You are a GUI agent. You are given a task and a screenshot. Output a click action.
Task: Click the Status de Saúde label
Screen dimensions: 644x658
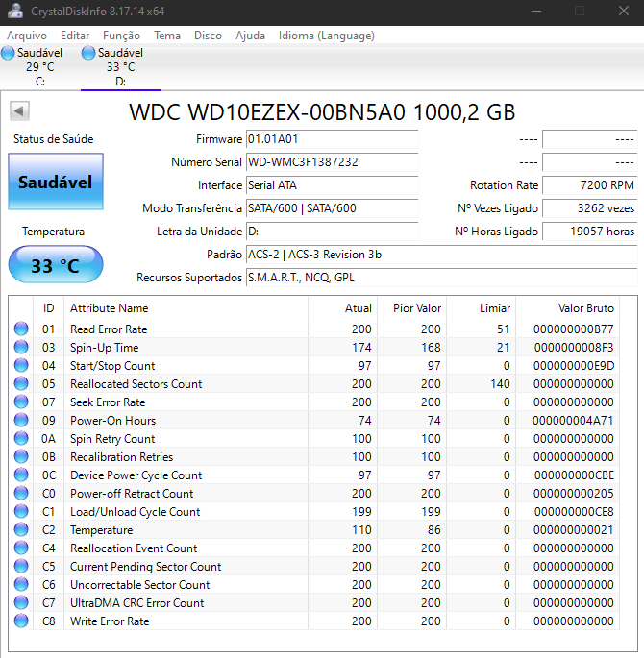53,139
